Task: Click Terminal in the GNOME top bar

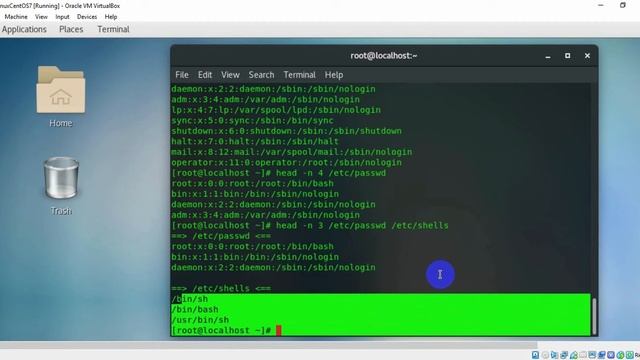Action: point(113,29)
